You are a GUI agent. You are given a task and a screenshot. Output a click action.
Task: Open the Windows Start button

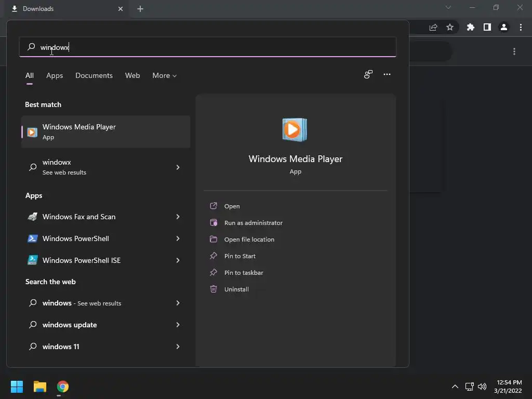pos(17,387)
